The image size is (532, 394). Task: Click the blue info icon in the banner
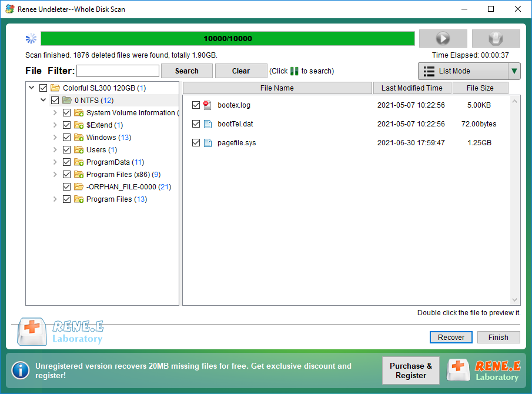pos(21,370)
